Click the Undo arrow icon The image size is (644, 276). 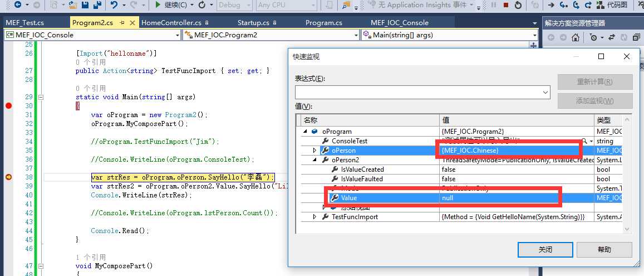point(115,5)
